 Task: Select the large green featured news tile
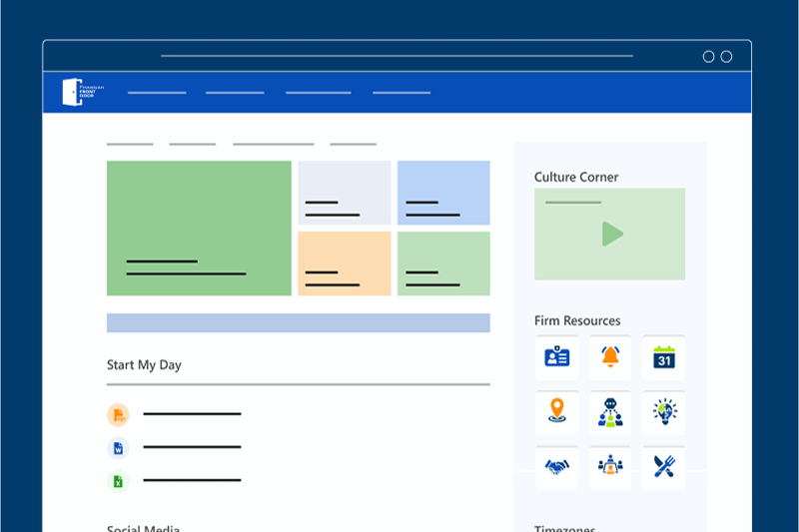[x=199, y=229]
